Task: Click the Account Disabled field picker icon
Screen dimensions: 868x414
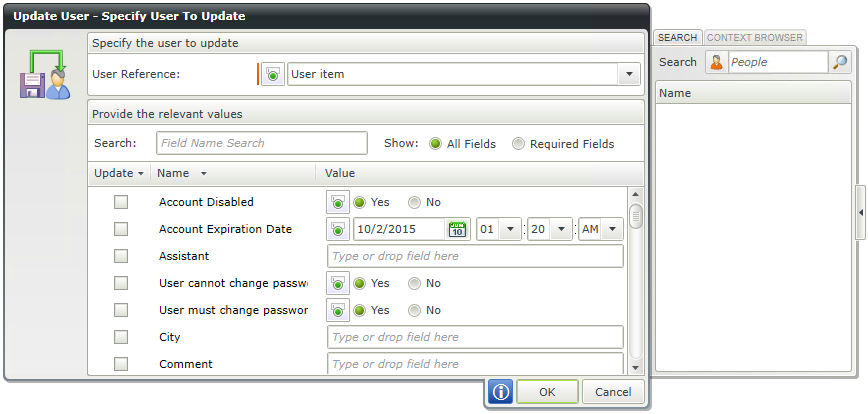Action: pyautogui.click(x=338, y=202)
